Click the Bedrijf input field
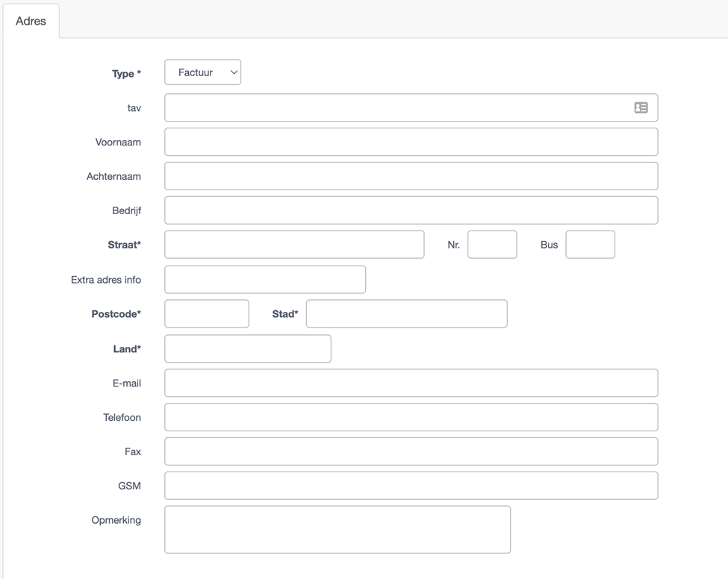This screenshot has width=728, height=579. (x=411, y=210)
